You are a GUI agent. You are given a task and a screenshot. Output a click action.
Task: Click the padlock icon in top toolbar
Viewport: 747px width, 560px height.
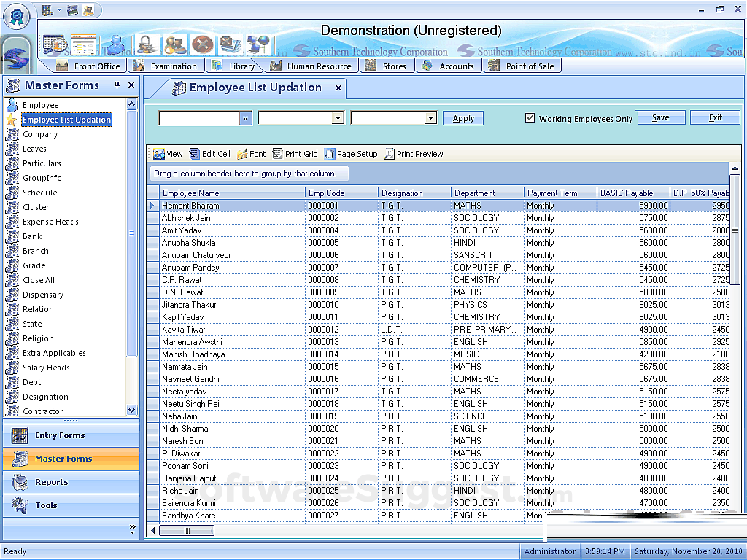pyautogui.click(x=147, y=44)
